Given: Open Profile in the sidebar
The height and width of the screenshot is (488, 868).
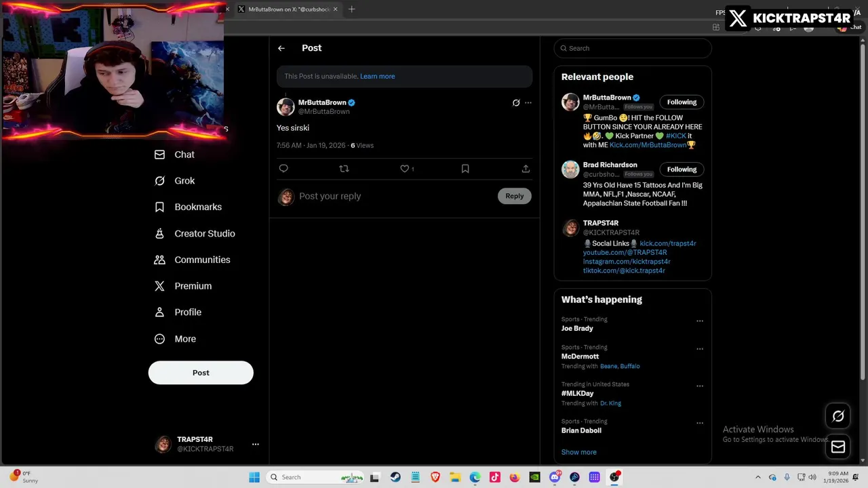Looking at the screenshot, I should 178,312.
